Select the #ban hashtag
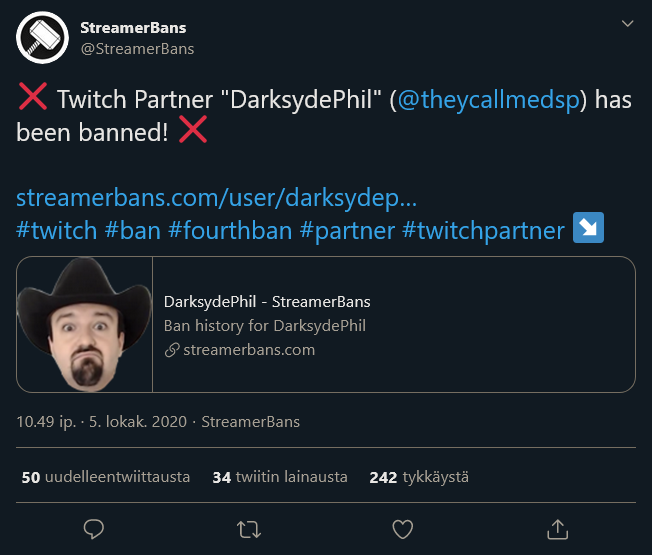652x555 pixels. (x=132, y=230)
